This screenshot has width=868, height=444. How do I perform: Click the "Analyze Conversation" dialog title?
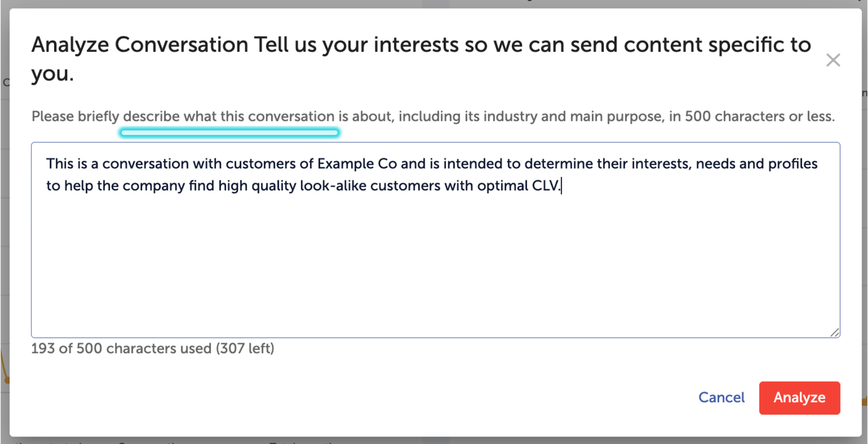[x=139, y=45]
